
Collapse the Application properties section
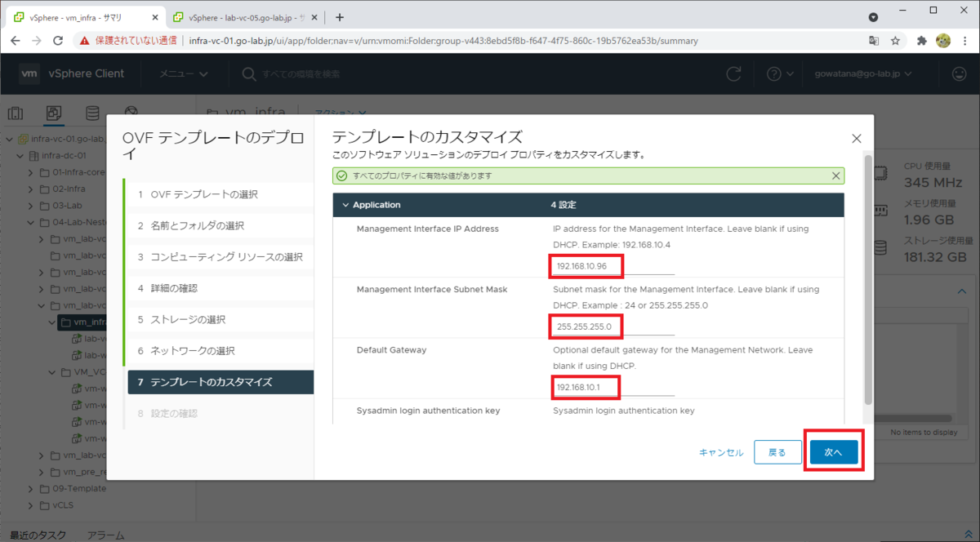pyautogui.click(x=346, y=204)
